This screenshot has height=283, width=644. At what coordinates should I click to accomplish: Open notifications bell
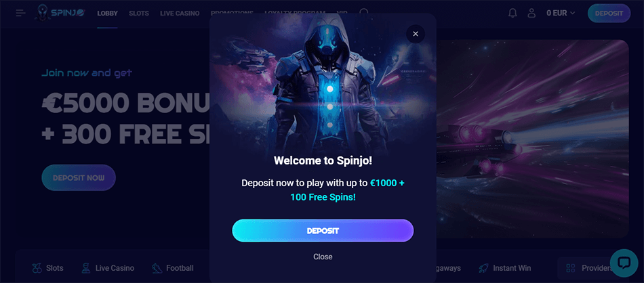(x=512, y=13)
